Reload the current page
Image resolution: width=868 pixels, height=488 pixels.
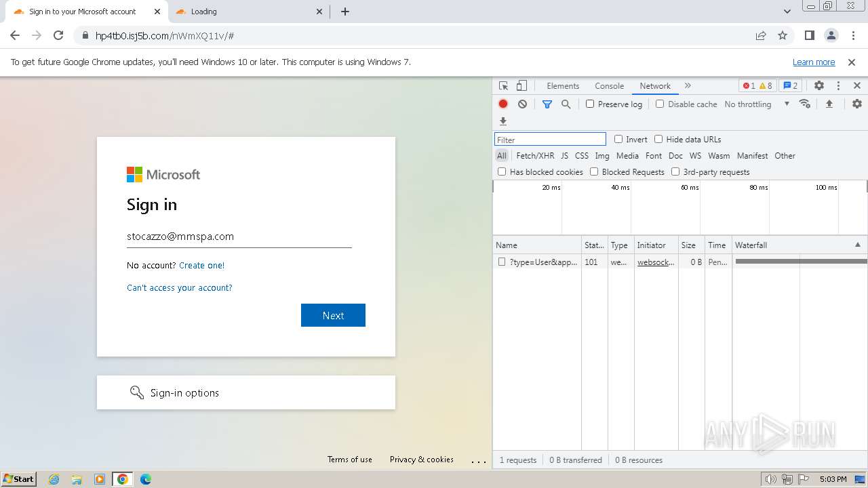[x=58, y=35]
